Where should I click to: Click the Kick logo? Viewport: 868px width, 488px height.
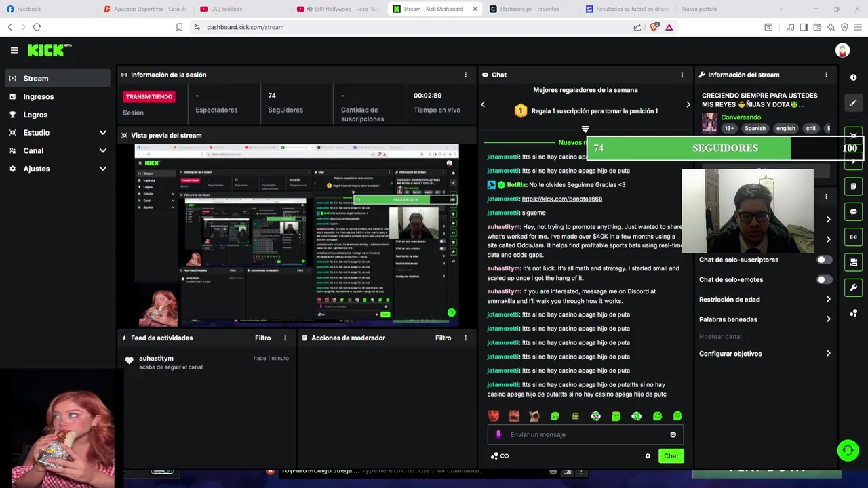pyautogui.click(x=50, y=50)
